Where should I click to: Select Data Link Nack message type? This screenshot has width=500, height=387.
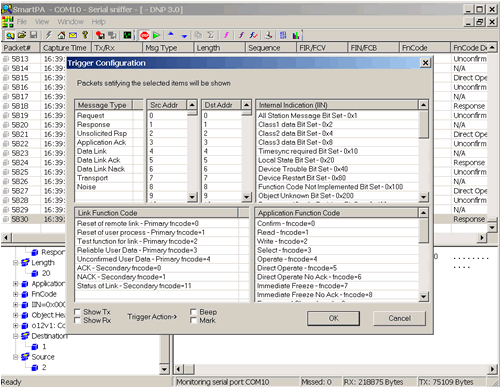pyautogui.click(x=101, y=169)
